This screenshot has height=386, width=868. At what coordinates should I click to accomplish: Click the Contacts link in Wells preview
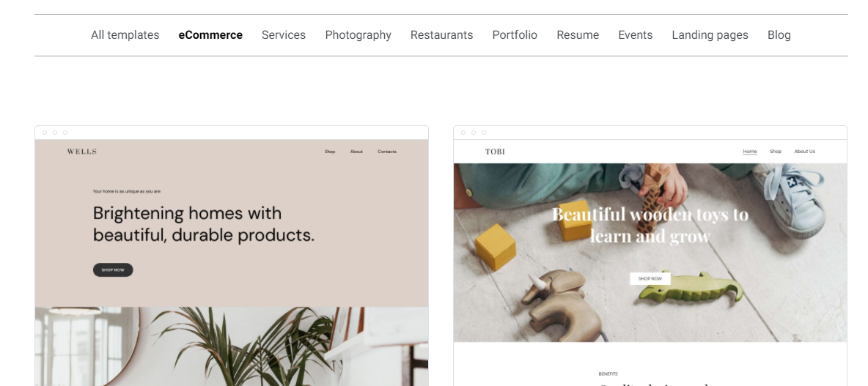[x=387, y=152]
